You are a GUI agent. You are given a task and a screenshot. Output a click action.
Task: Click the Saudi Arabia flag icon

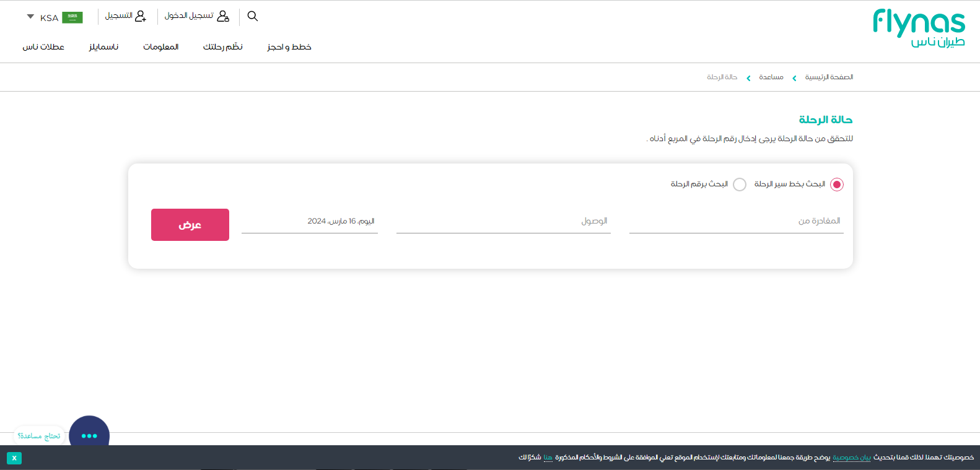72,17
